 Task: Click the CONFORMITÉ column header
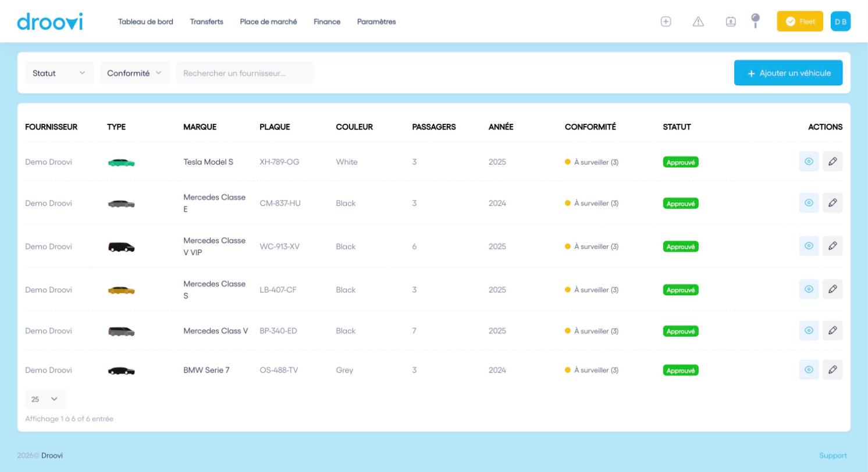(590, 127)
